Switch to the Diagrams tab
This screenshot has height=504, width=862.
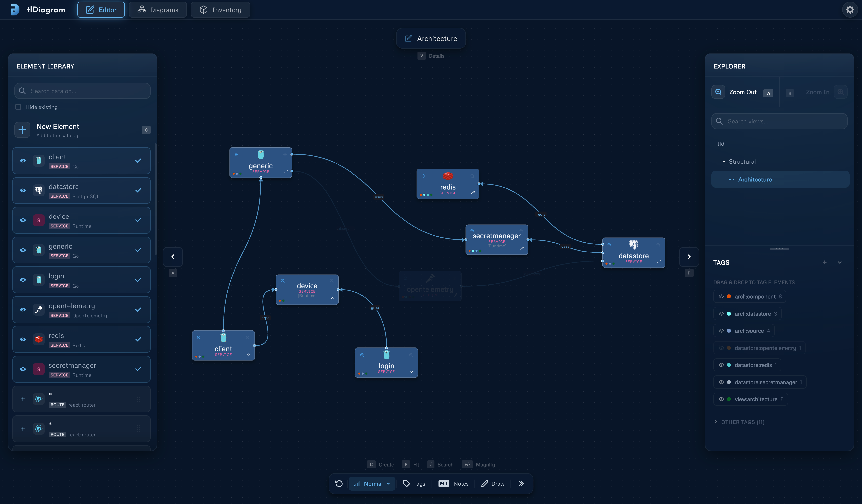pos(158,10)
